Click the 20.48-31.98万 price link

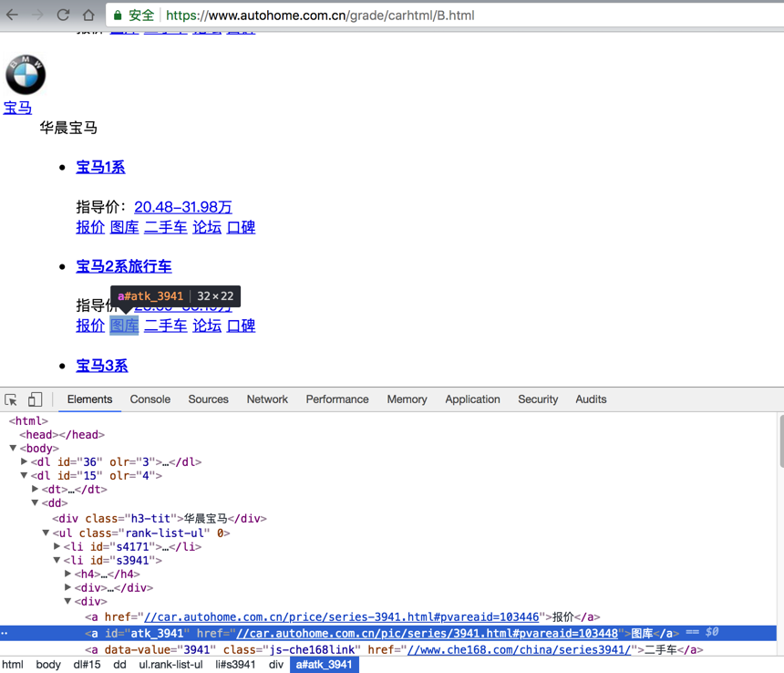pyautogui.click(x=183, y=207)
